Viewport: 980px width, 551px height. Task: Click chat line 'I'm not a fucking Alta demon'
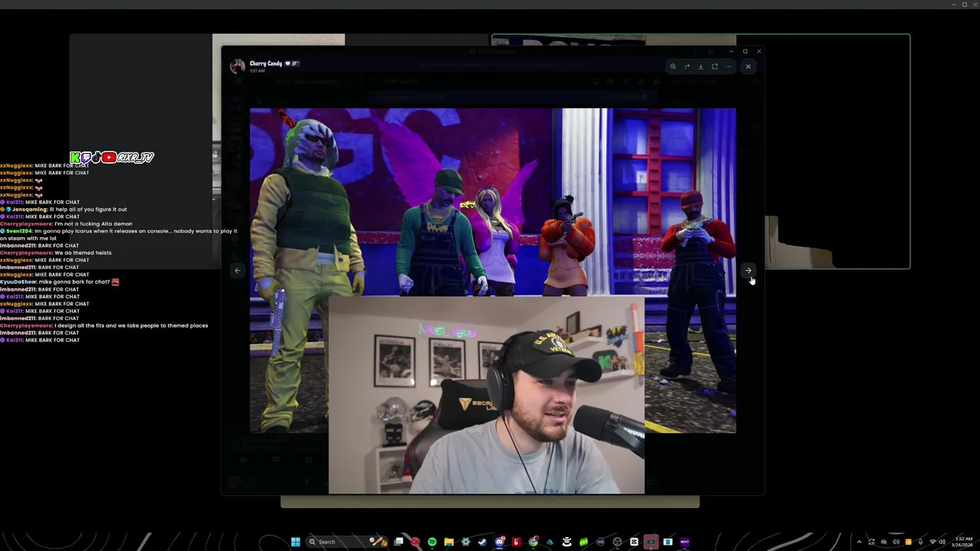66,223
